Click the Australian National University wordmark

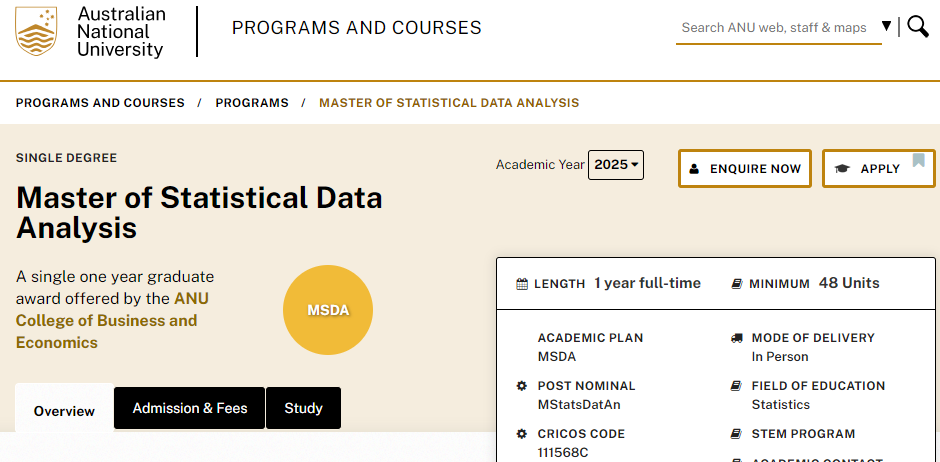coord(121,32)
